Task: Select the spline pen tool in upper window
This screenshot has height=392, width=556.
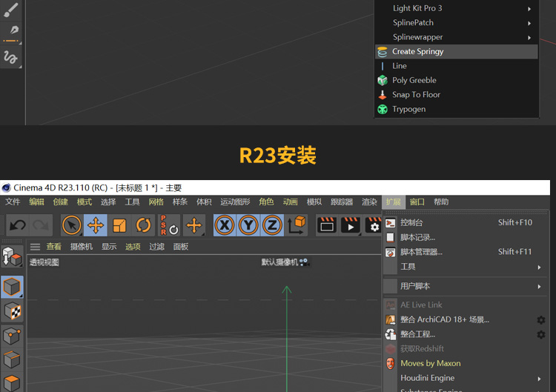Action: (x=11, y=33)
